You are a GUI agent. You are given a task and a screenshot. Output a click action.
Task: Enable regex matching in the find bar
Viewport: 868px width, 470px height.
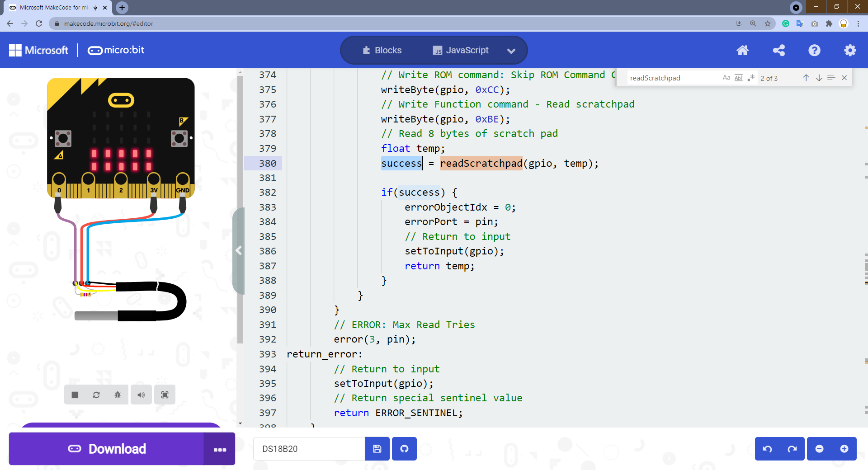pyautogui.click(x=751, y=78)
